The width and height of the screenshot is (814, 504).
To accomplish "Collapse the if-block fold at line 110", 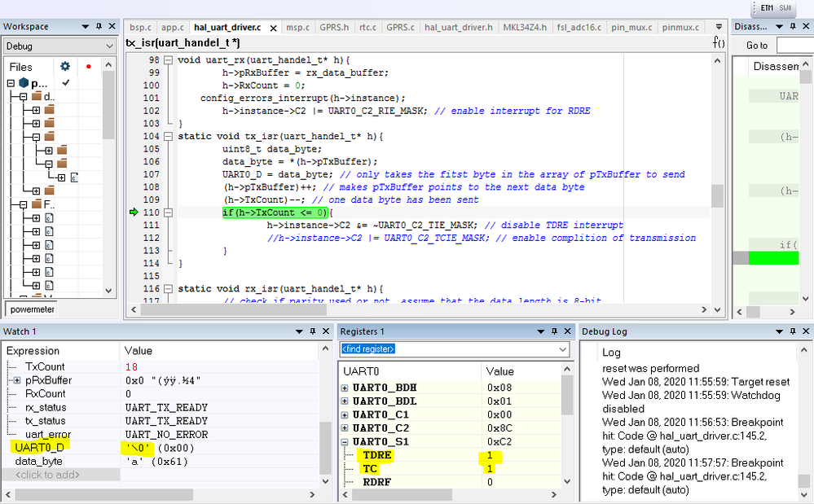I will tap(168, 213).
